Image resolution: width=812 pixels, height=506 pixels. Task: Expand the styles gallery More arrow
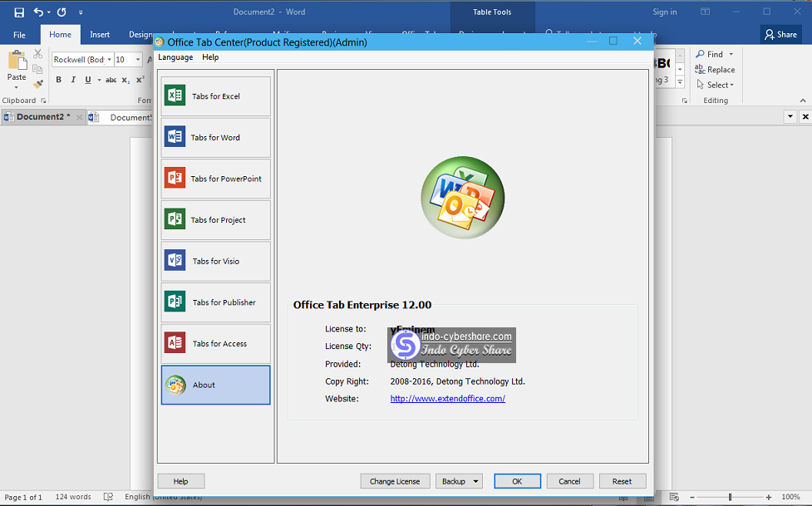point(680,81)
